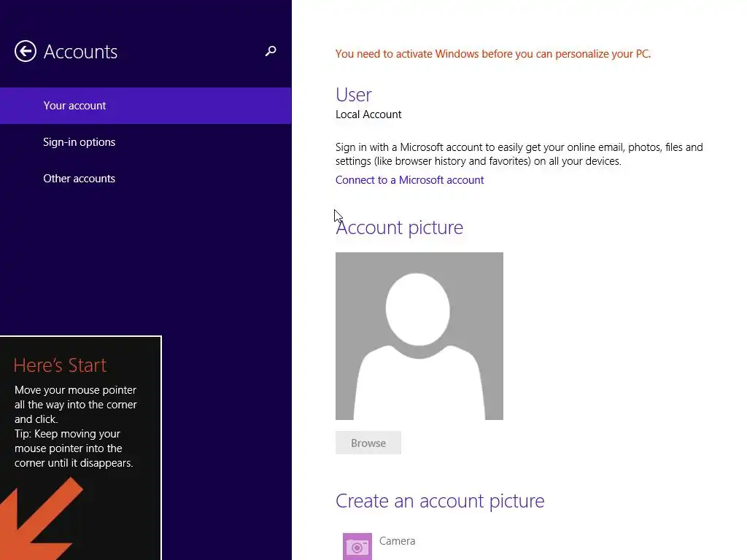This screenshot has height=560, width=747.
Task: Click the purple Camera app icon
Action: coord(357,547)
